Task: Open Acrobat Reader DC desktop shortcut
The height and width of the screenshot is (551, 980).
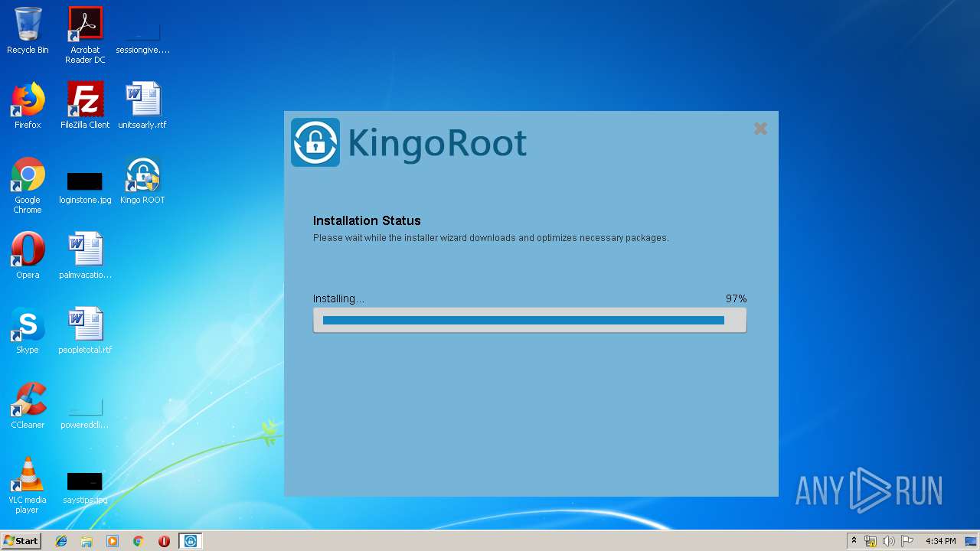Action: tap(85, 35)
